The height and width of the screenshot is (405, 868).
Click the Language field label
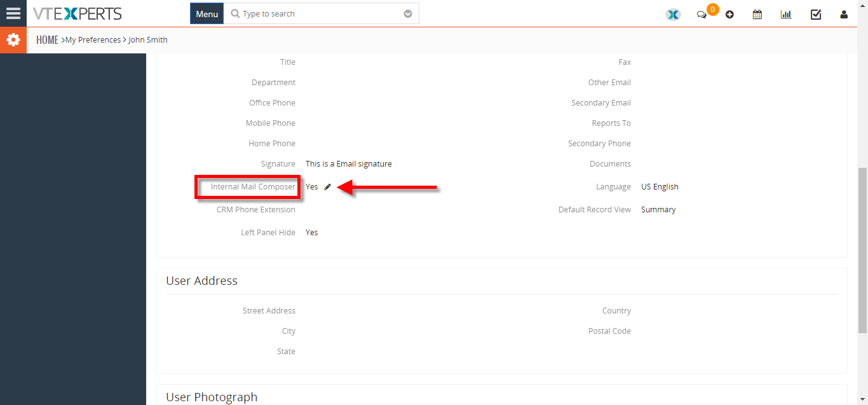(613, 187)
